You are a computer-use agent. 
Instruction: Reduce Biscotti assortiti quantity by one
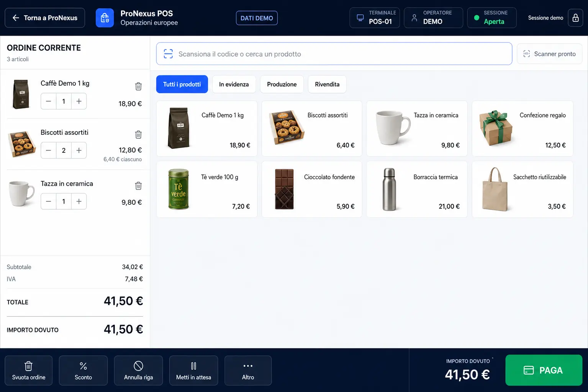click(x=49, y=150)
